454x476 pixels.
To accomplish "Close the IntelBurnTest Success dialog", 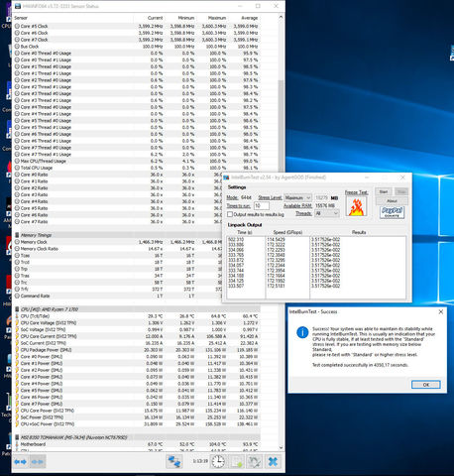I will click(x=441, y=311).
